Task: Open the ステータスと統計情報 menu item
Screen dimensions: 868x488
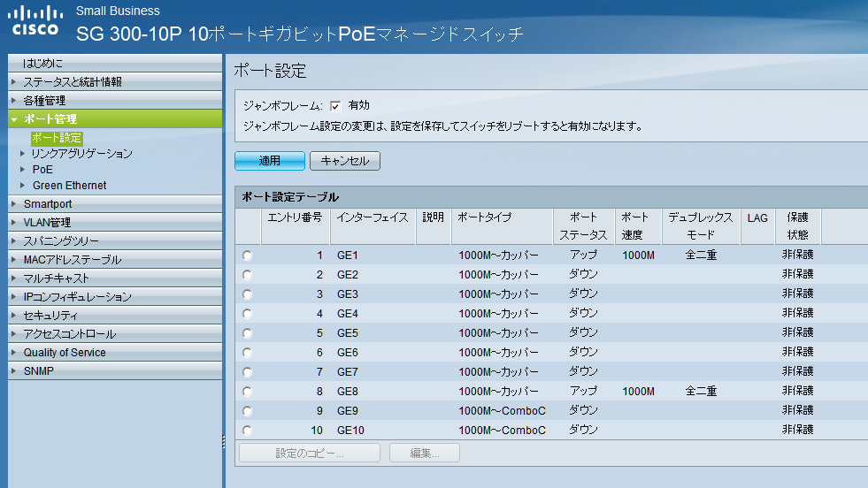Action: (115, 82)
